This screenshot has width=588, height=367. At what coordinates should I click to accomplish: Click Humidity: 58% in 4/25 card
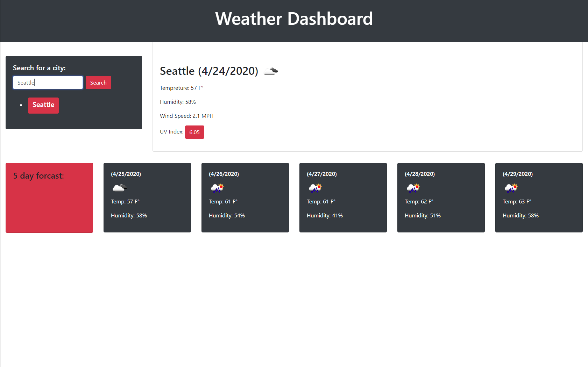click(129, 216)
